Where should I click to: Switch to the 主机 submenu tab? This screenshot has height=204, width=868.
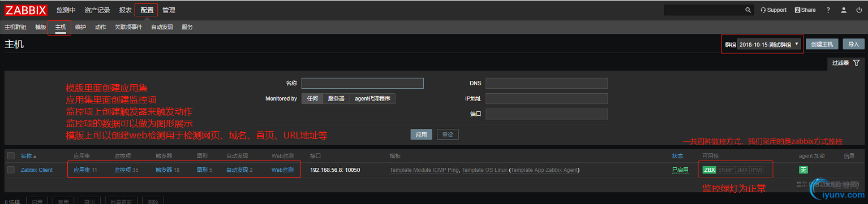coord(61,27)
